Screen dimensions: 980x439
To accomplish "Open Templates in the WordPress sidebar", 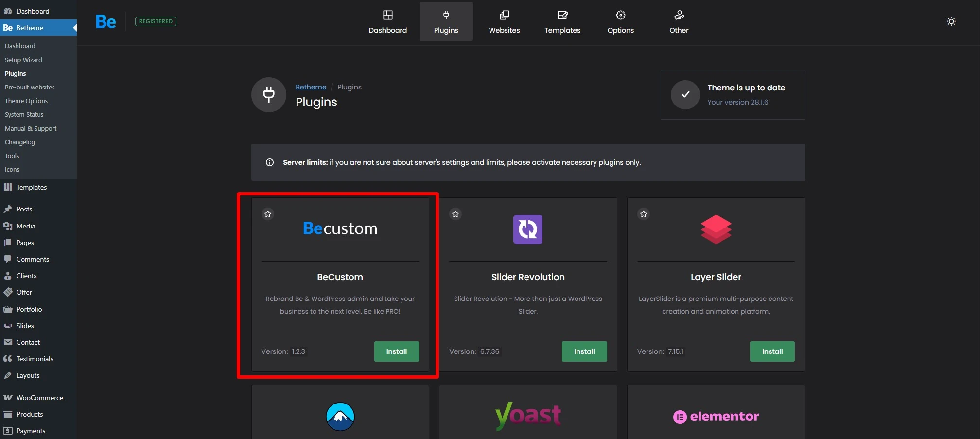I will click(x=38, y=187).
